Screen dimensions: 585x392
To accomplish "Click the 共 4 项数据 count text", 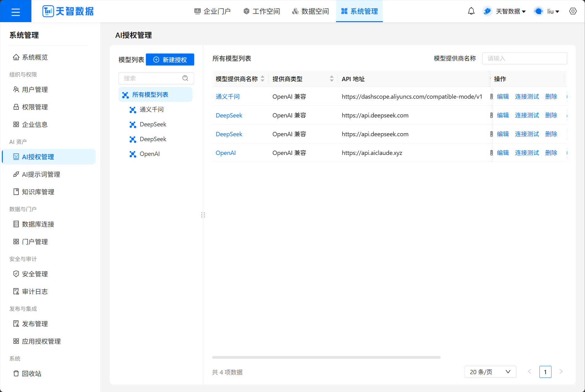I will tap(227, 372).
